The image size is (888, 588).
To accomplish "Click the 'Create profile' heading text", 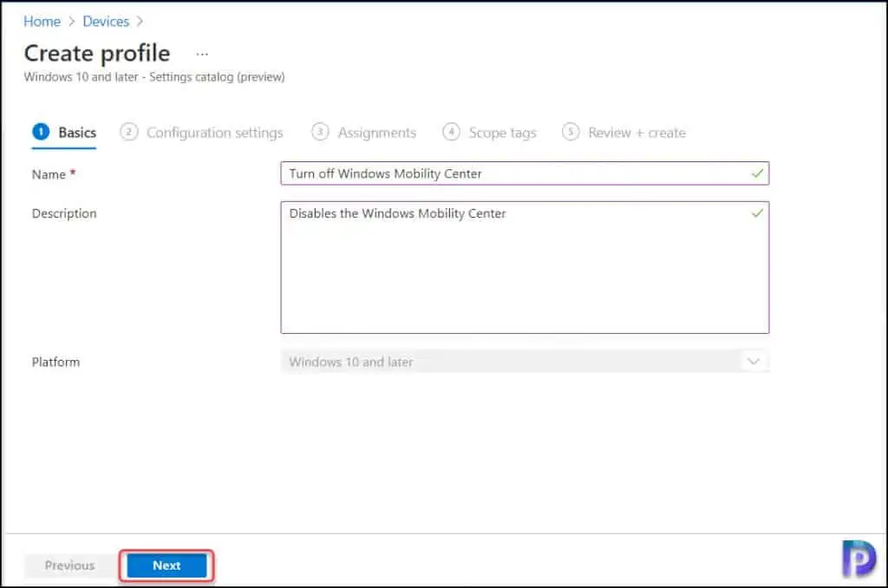I will (97, 53).
